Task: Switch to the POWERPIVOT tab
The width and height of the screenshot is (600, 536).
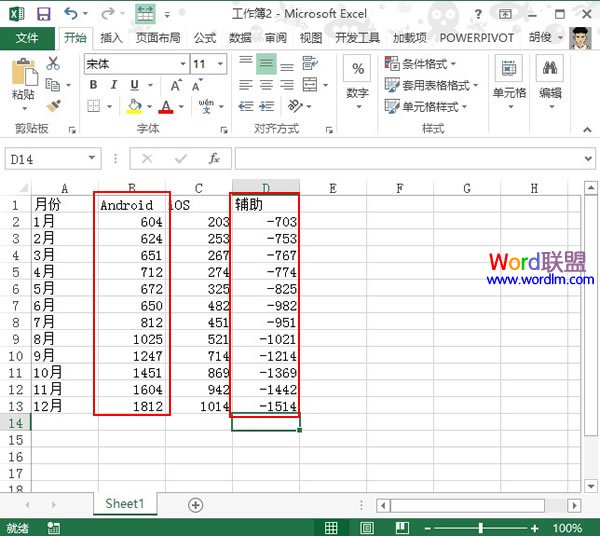Action: pyautogui.click(x=476, y=38)
